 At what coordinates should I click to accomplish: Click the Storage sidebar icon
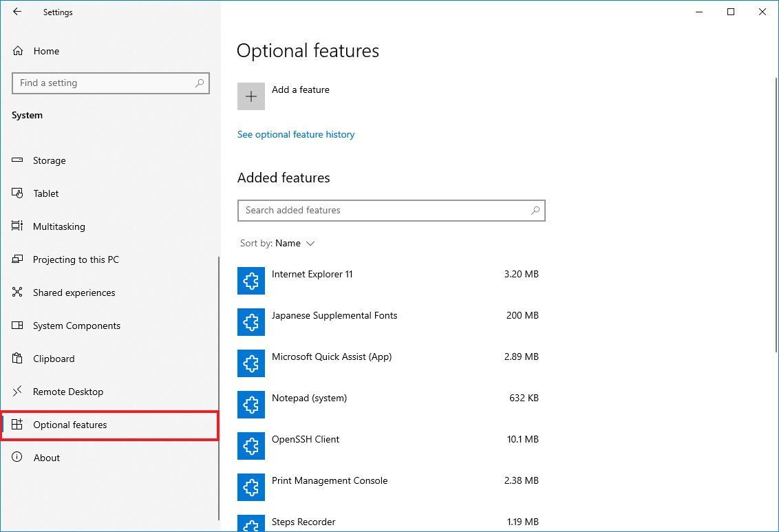point(18,160)
